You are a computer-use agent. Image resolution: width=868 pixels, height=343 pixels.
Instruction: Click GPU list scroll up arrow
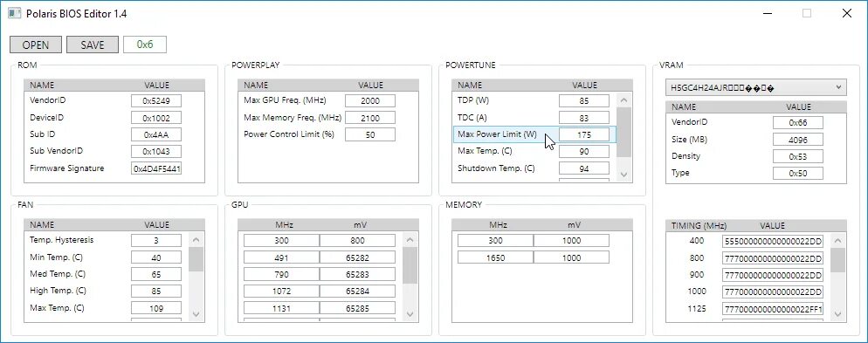tap(410, 240)
